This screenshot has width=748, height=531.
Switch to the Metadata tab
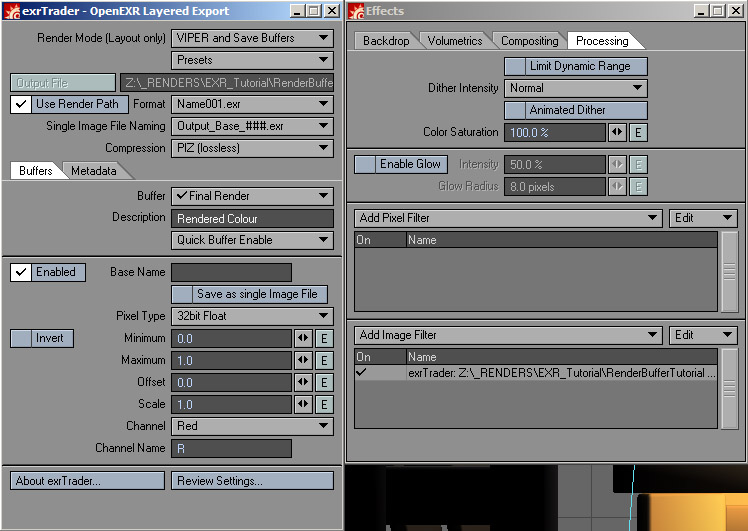[x=94, y=171]
